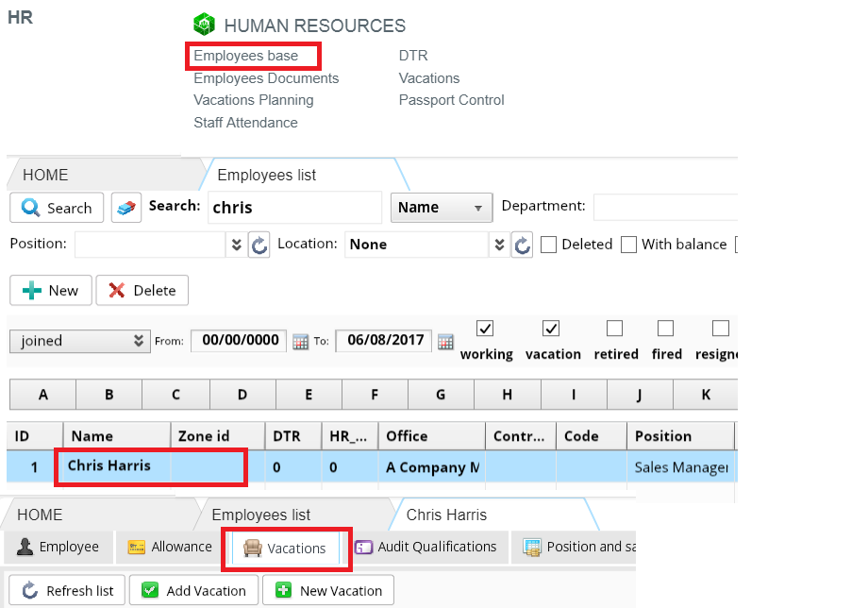Image resolution: width=868 pixels, height=608 pixels.
Task: Click the Search text field containing chris
Action: pos(293,208)
